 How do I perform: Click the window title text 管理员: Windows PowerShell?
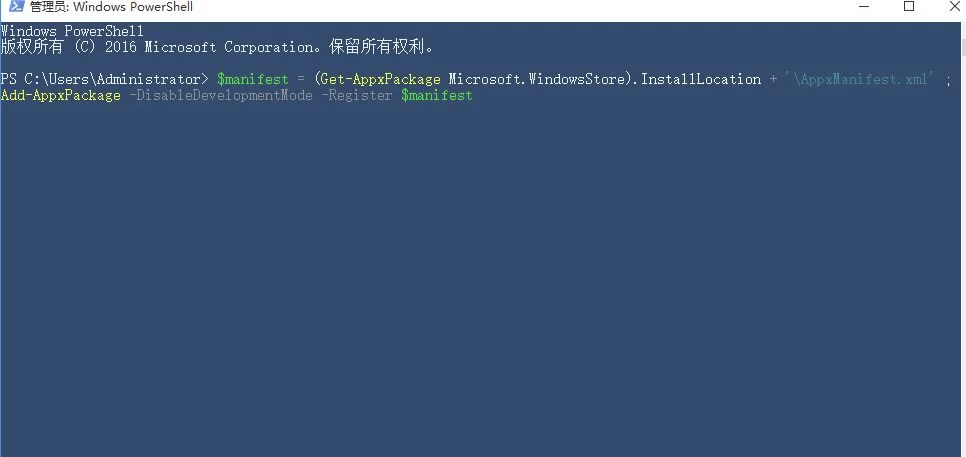click(111, 7)
